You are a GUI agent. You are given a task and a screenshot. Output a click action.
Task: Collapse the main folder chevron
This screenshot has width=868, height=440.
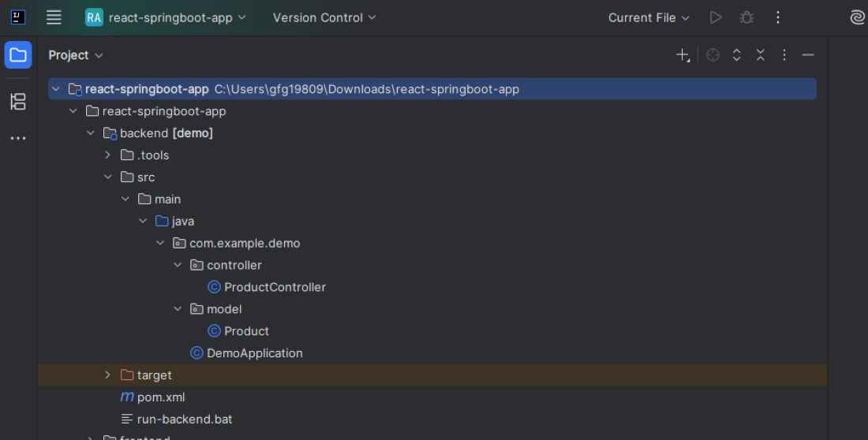click(x=125, y=199)
